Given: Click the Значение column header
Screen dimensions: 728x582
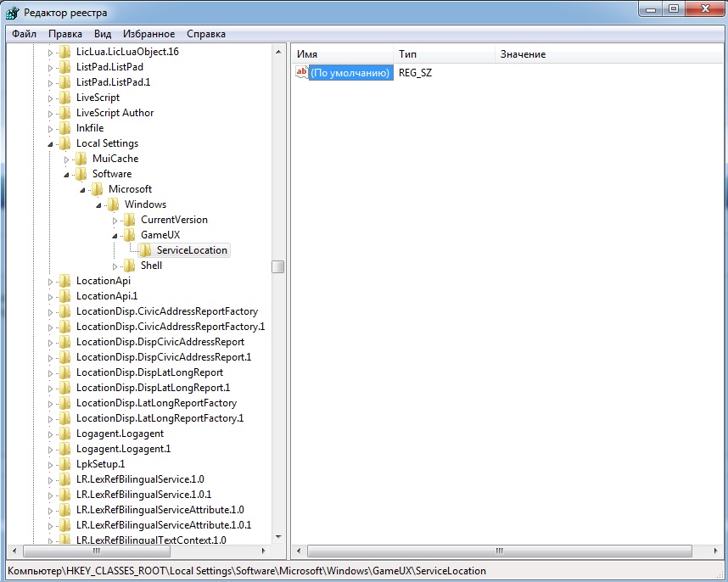Looking at the screenshot, I should [x=609, y=54].
